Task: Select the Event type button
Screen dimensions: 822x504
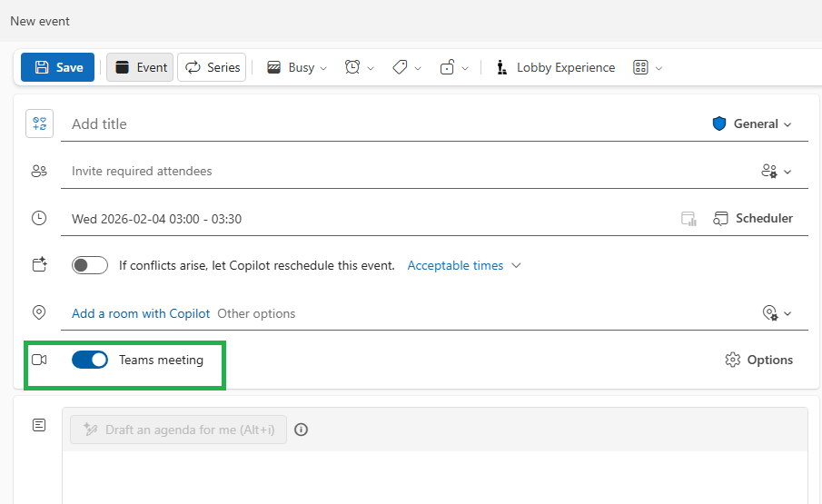Action: (x=140, y=67)
